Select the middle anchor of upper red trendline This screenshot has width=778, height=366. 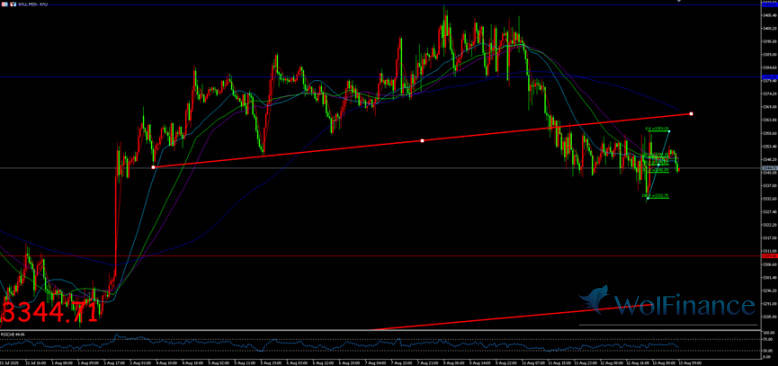pos(422,141)
